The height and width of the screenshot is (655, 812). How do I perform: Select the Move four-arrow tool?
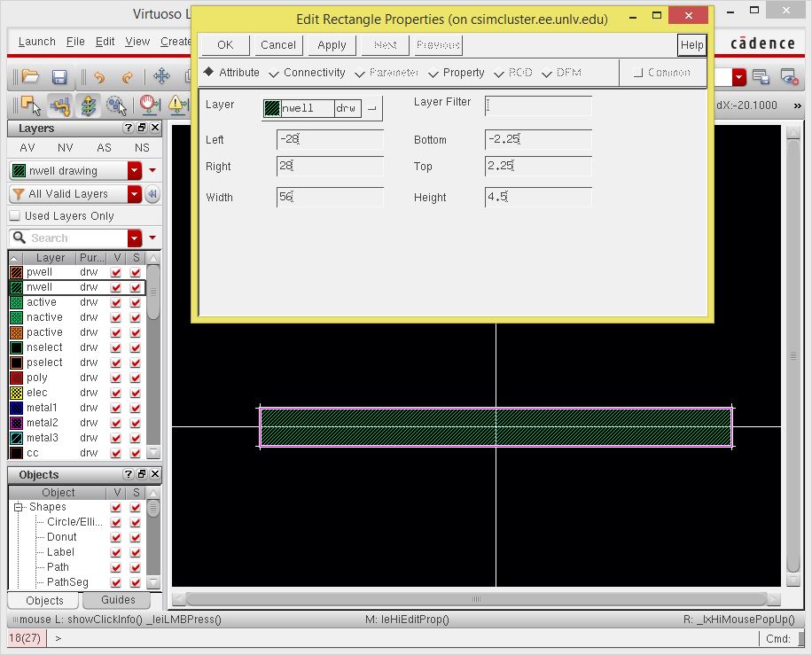click(x=161, y=77)
